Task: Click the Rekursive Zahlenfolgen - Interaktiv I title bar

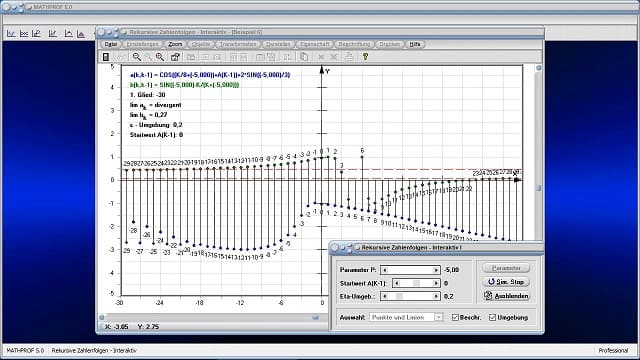Action: (x=436, y=247)
